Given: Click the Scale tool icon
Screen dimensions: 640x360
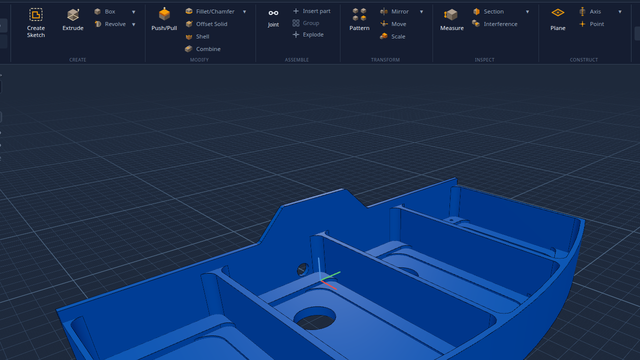Looking at the screenshot, I should 384,36.
